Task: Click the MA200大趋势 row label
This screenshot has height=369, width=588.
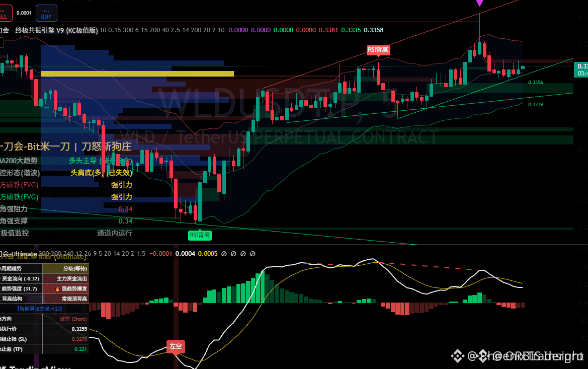Action: click(x=19, y=161)
